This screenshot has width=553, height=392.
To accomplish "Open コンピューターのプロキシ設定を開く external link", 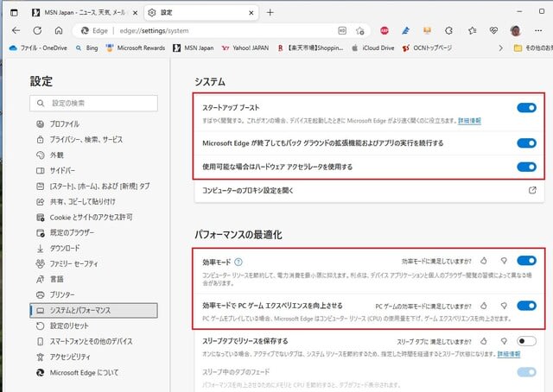I will [532, 190].
